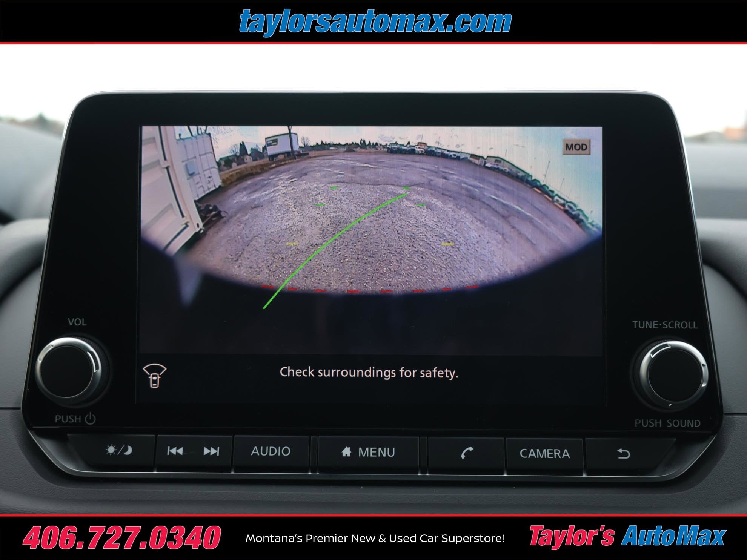747x560 pixels.
Task: Click the PUSH power symbol label
Action: (75, 419)
